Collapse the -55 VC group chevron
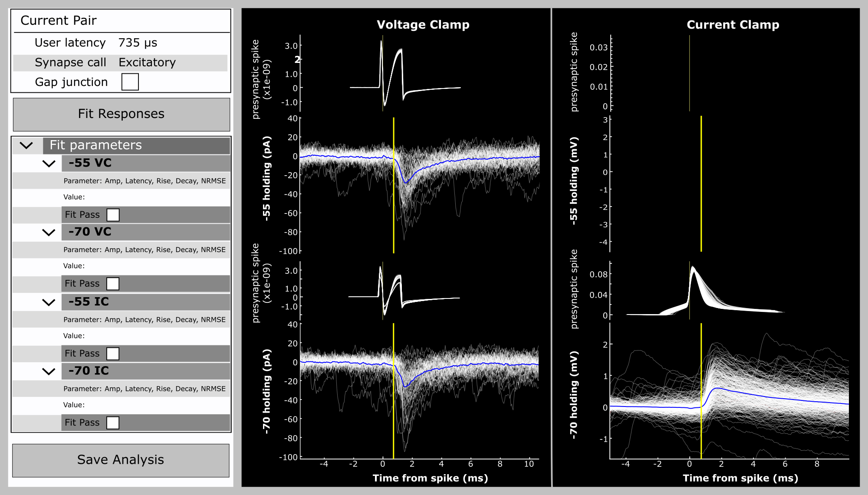Image resolution: width=868 pixels, height=495 pixels. pyautogui.click(x=49, y=164)
